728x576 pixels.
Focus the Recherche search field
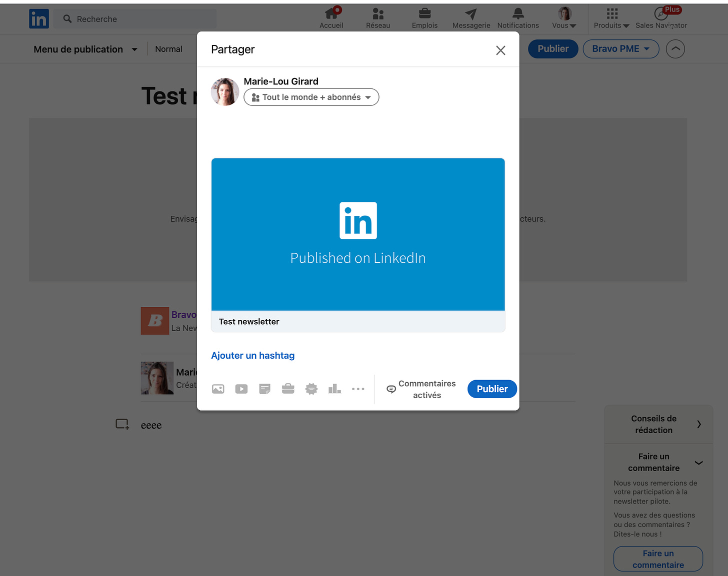coord(135,19)
